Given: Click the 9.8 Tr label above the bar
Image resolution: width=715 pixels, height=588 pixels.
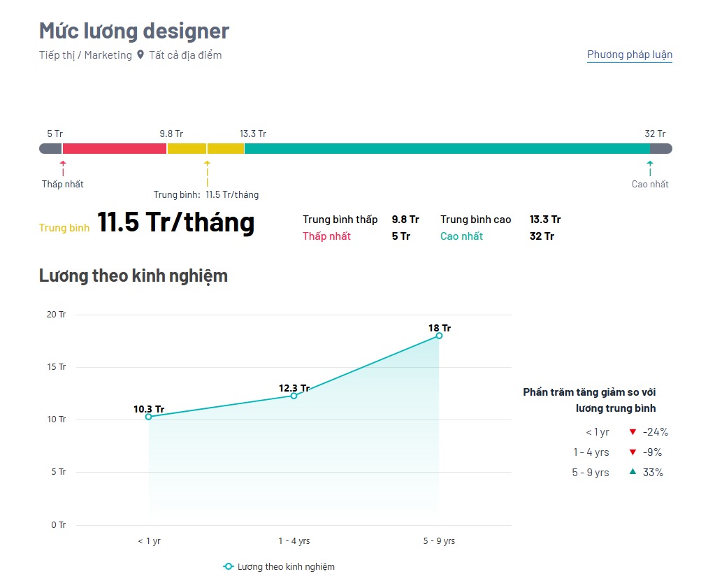Looking at the screenshot, I should click(x=171, y=134).
